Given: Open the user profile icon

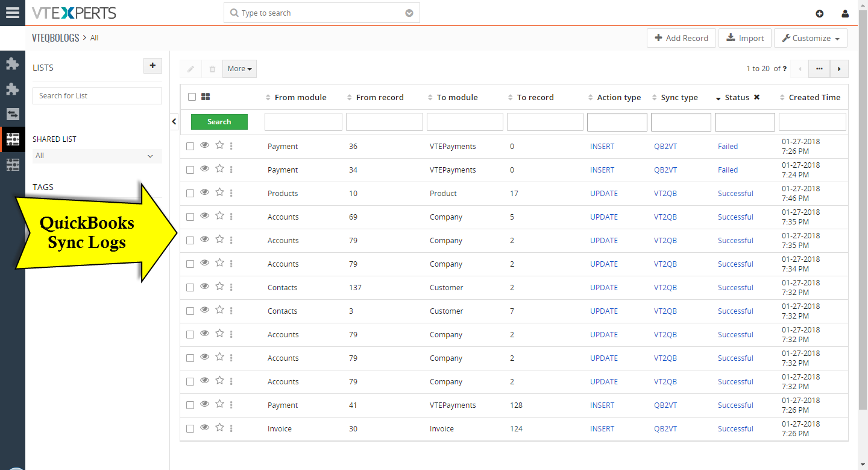Looking at the screenshot, I should pos(845,14).
